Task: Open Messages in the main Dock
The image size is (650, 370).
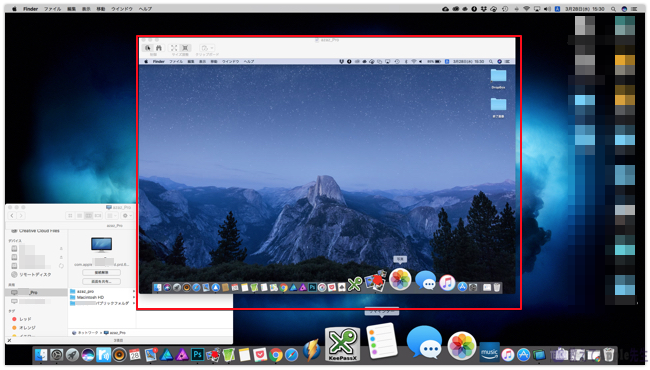Action: tap(424, 342)
